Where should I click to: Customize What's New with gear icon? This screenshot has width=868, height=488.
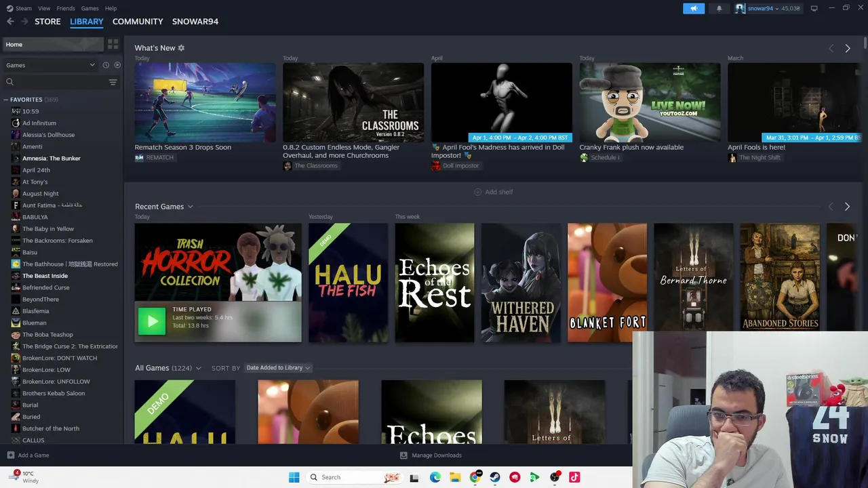[x=181, y=48]
